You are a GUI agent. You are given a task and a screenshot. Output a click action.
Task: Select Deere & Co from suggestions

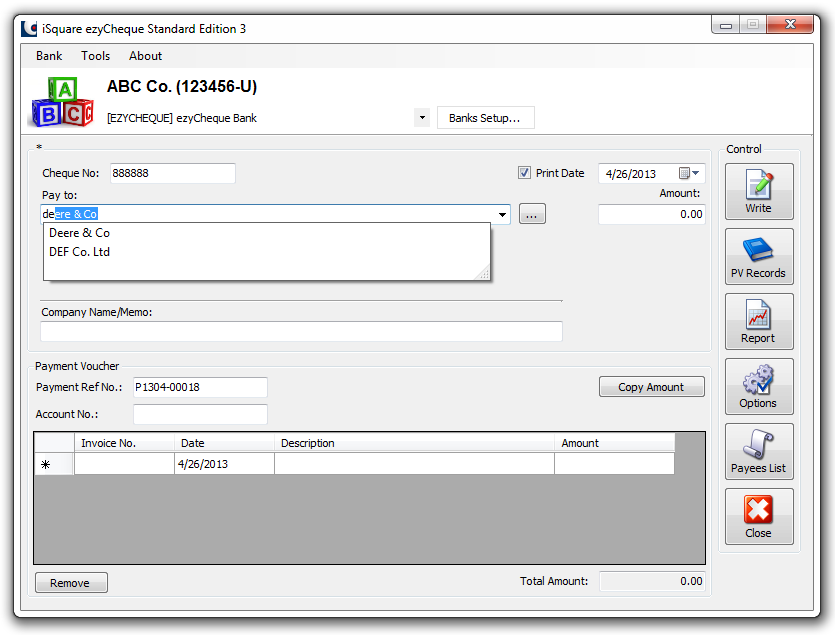pos(266,233)
